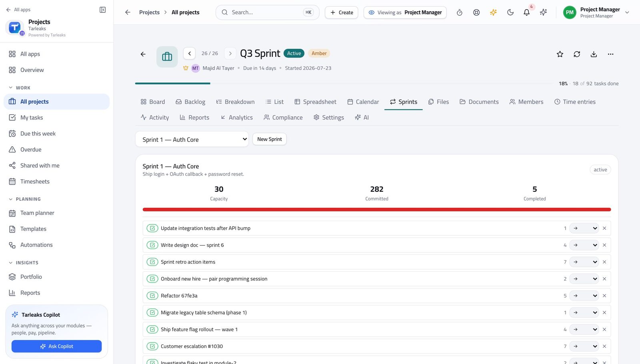This screenshot has width=640, height=364.
Task: Collapse the sidebar panel icon
Action: pyautogui.click(x=102, y=10)
